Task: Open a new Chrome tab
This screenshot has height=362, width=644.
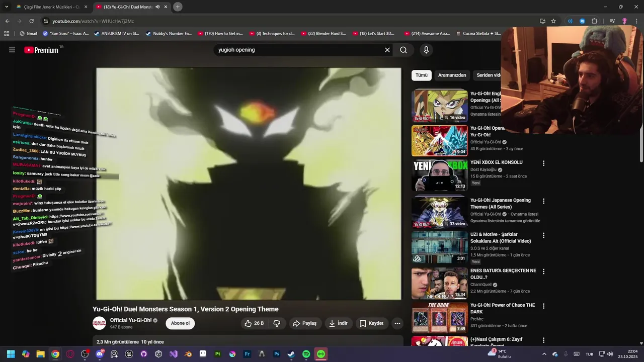Action: click(x=178, y=7)
